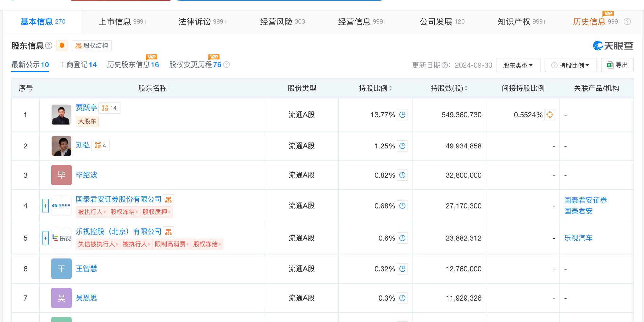Click the 乐视 company logo
The image size is (644, 322).
61,238
